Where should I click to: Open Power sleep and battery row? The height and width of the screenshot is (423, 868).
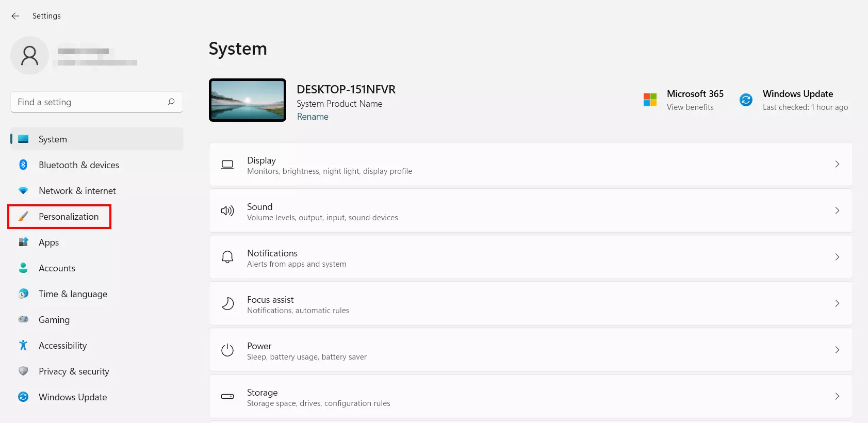[531, 350]
